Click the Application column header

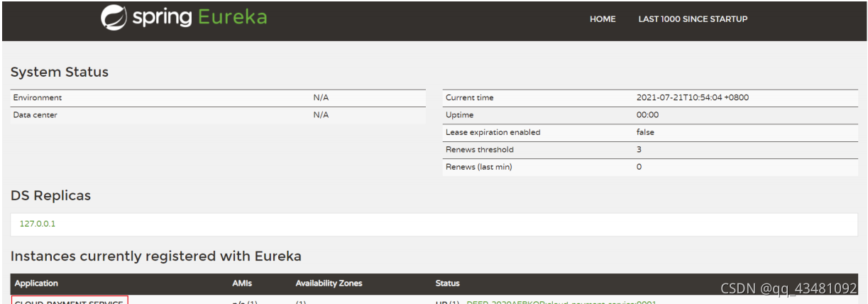36,283
